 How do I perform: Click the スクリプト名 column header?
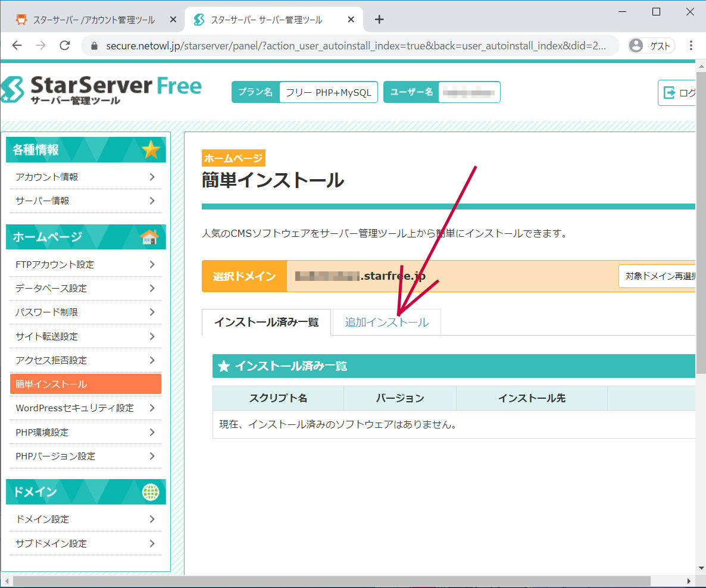click(278, 398)
